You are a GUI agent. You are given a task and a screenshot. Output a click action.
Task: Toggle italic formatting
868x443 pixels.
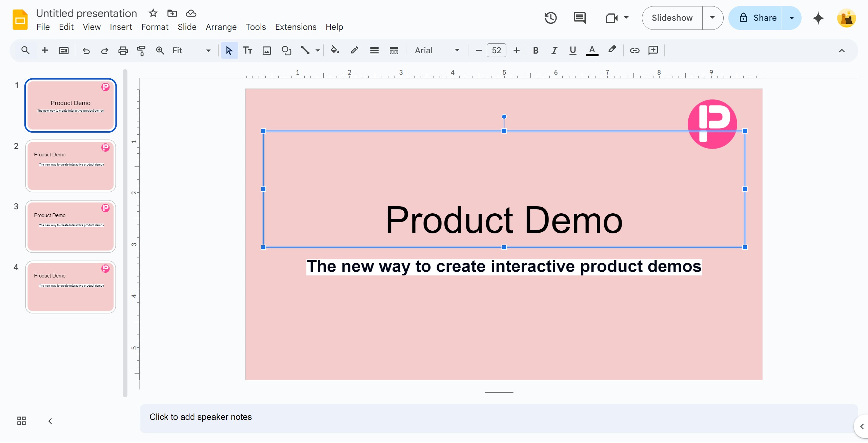554,51
